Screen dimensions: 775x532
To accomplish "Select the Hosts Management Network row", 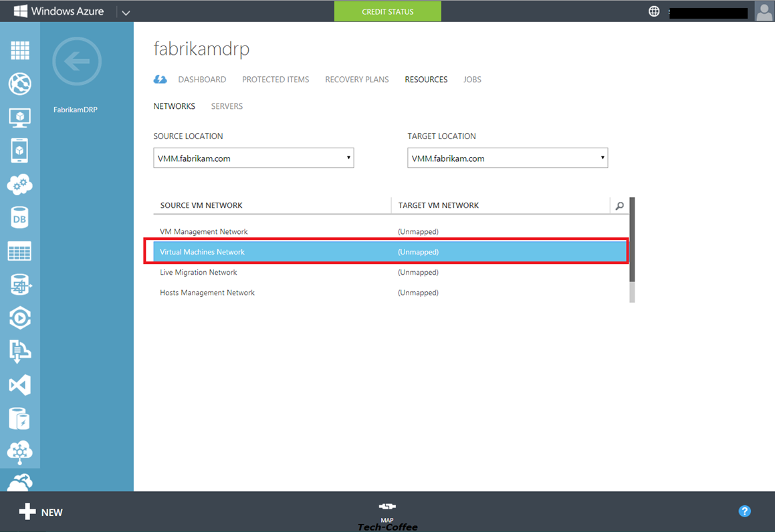I will click(391, 293).
